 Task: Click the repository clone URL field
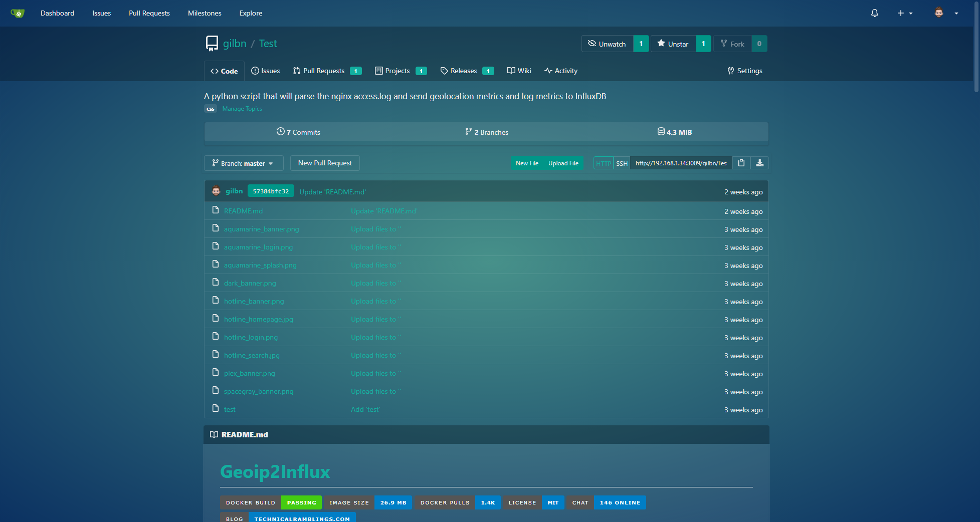(x=681, y=163)
